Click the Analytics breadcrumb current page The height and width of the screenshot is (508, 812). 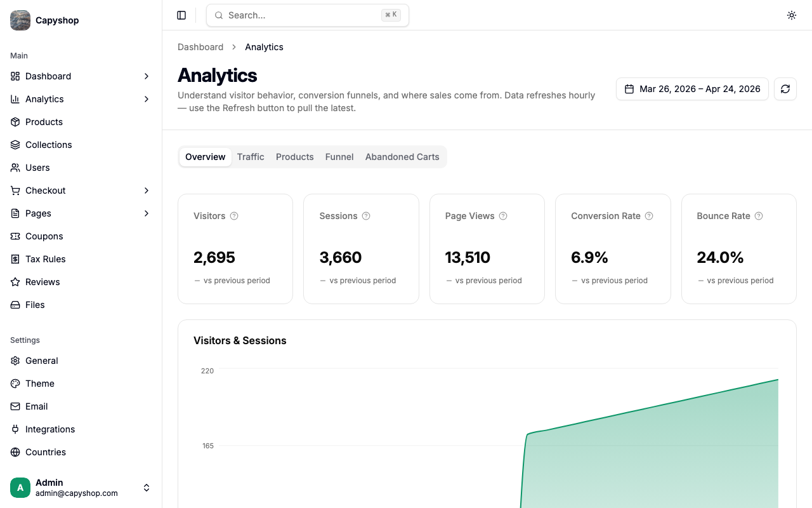pos(264,47)
